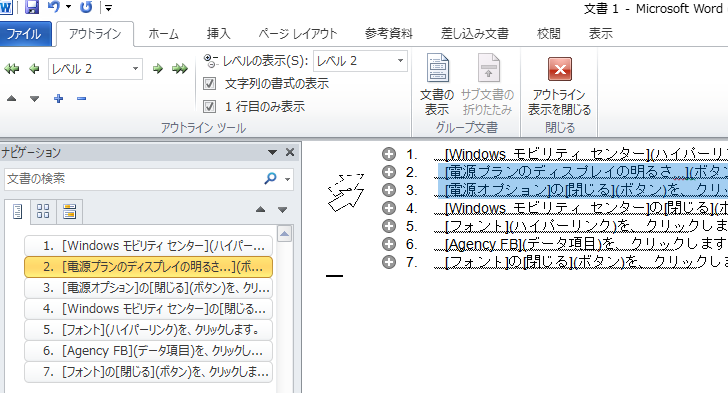Toggle 文字列の書式の表示 checkbox
The image size is (728, 393).
tap(210, 84)
